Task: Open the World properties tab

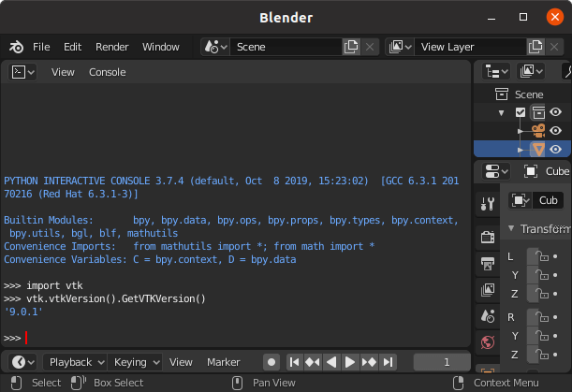Action: (488, 342)
